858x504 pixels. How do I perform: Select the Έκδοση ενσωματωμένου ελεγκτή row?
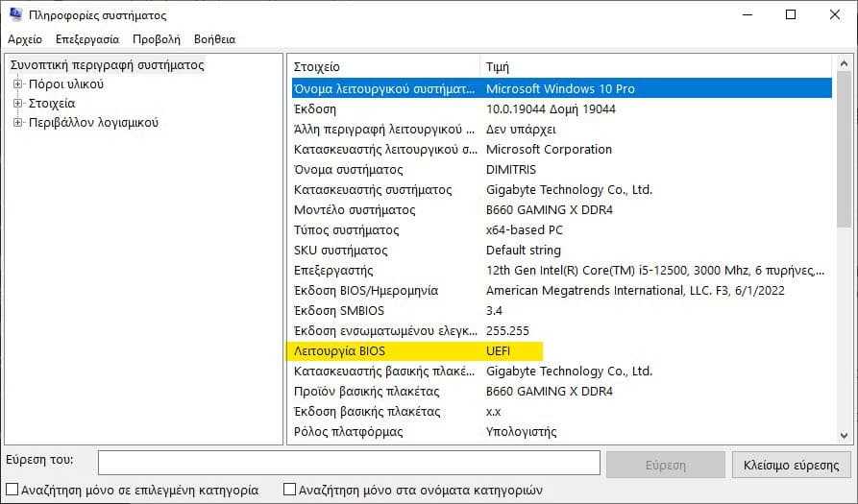(x=561, y=330)
